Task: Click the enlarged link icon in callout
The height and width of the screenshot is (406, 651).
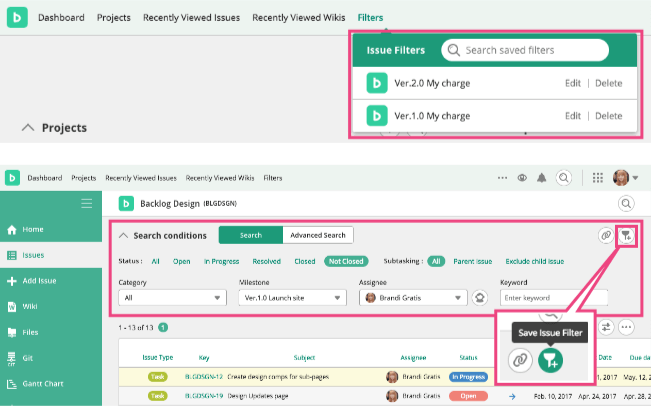Action: tap(520, 360)
